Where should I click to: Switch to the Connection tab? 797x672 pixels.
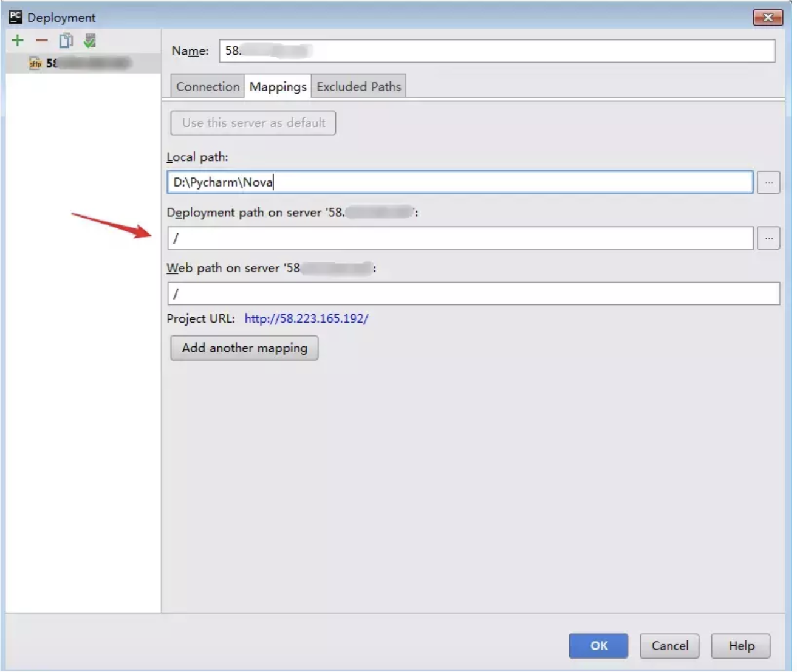pyautogui.click(x=207, y=86)
